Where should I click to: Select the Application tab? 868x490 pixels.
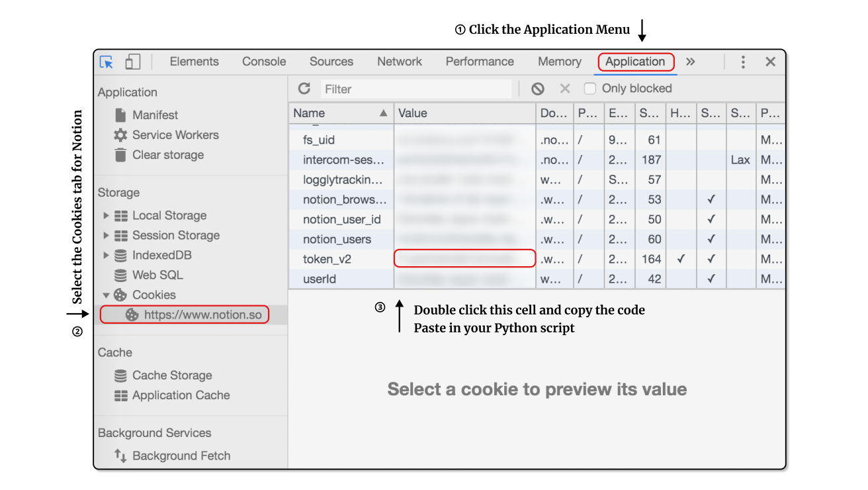(636, 62)
